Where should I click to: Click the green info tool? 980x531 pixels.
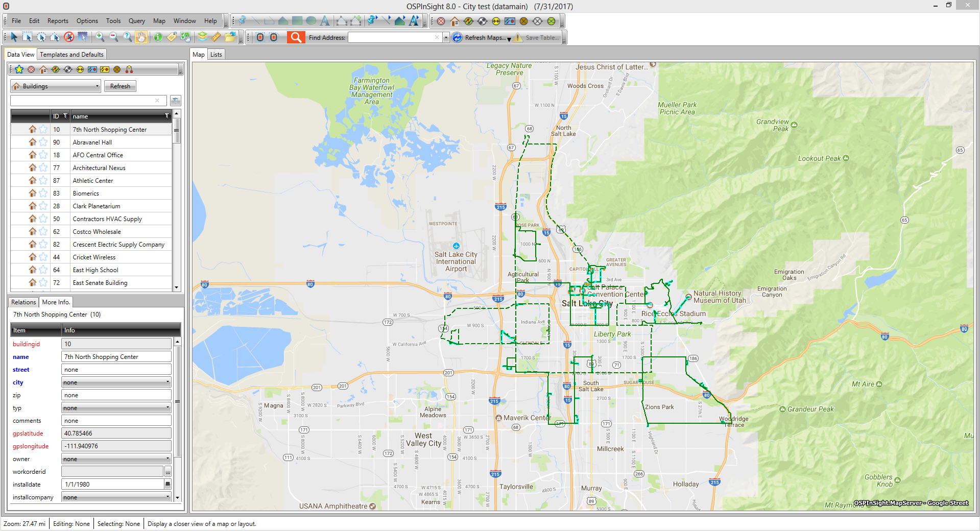pyautogui.click(x=158, y=37)
